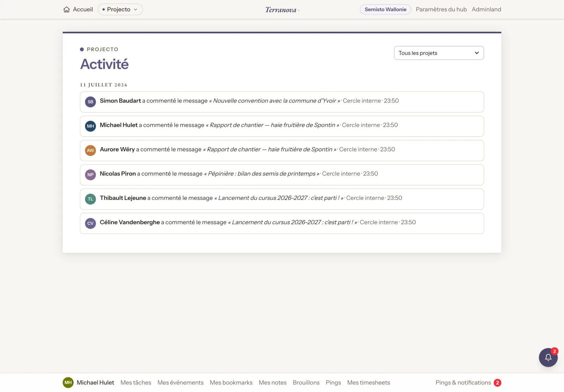
Task: Open Adminland
Action: (486, 10)
